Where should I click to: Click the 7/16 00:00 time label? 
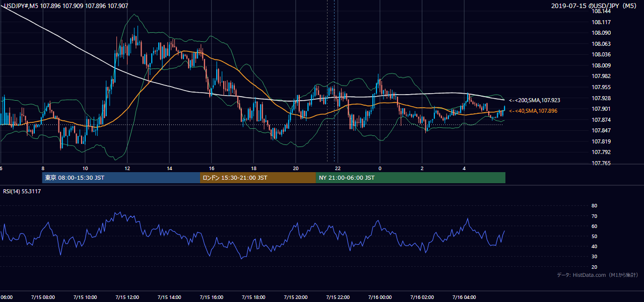380,297
